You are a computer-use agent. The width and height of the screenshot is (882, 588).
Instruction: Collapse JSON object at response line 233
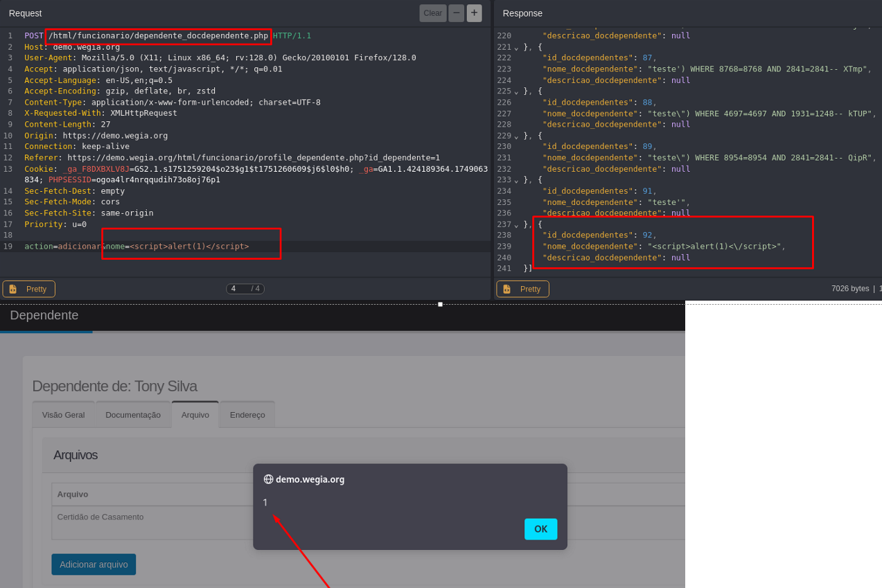click(x=516, y=181)
